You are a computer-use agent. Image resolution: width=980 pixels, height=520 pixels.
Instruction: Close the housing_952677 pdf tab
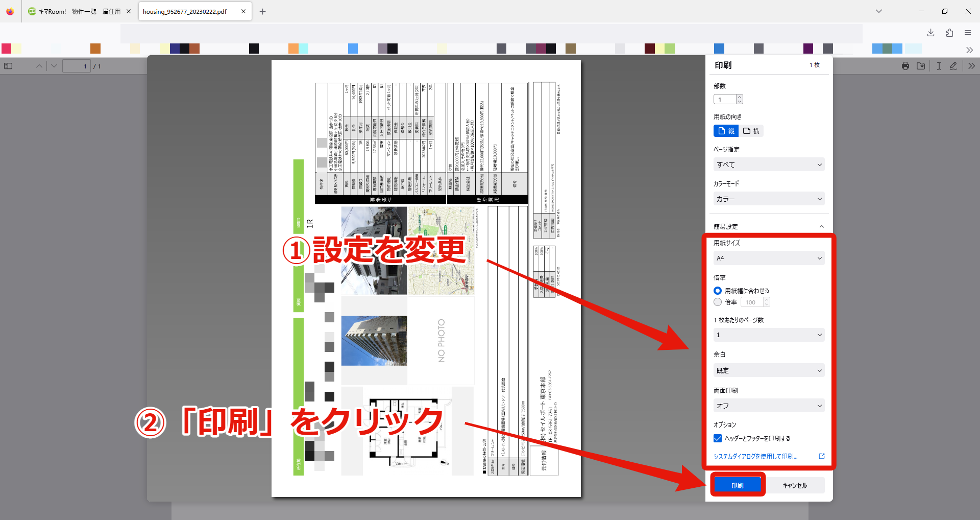(243, 11)
